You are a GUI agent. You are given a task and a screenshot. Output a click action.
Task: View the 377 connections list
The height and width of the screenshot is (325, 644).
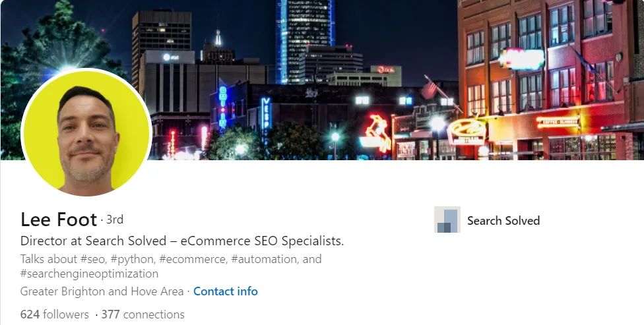pyautogui.click(x=143, y=314)
